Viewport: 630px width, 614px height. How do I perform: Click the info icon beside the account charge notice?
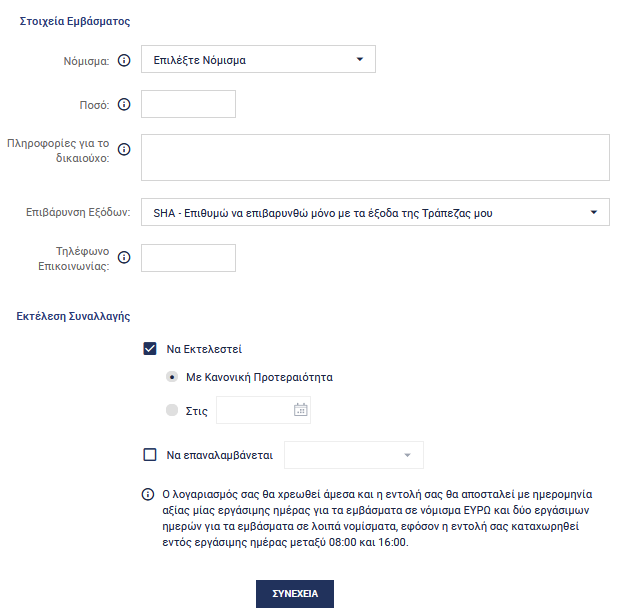(x=148, y=494)
